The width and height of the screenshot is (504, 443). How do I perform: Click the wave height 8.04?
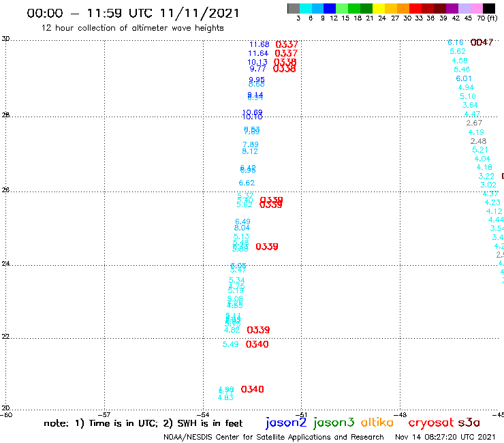click(242, 228)
